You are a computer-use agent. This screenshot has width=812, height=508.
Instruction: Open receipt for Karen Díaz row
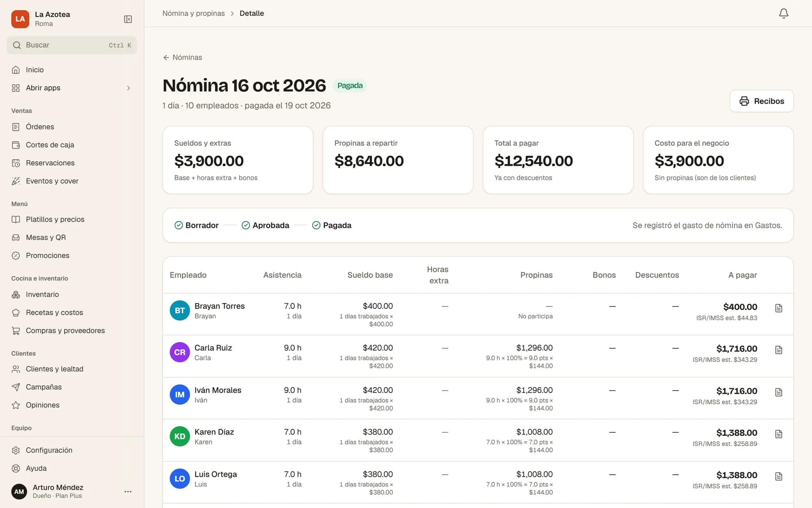tap(778, 434)
